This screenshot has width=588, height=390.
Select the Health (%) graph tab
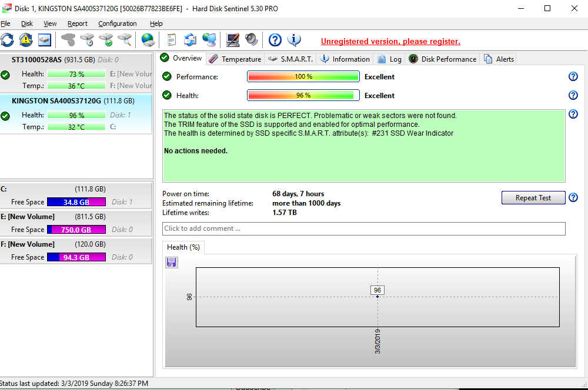(x=183, y=247)
